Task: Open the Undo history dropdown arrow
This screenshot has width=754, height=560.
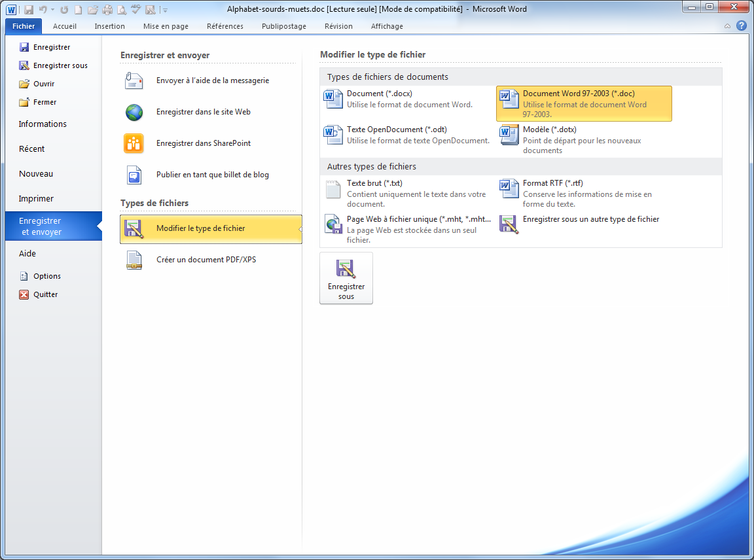Action: (x=52, y=10)
